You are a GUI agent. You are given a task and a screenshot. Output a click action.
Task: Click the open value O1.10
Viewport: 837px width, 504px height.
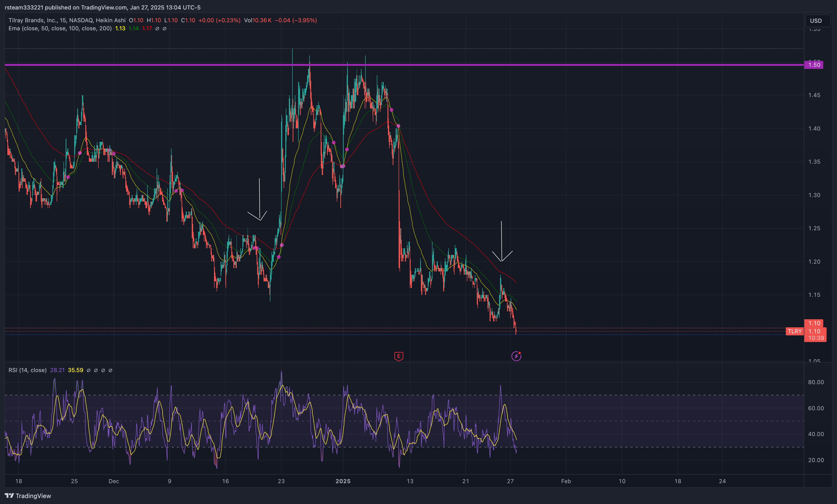136,20
